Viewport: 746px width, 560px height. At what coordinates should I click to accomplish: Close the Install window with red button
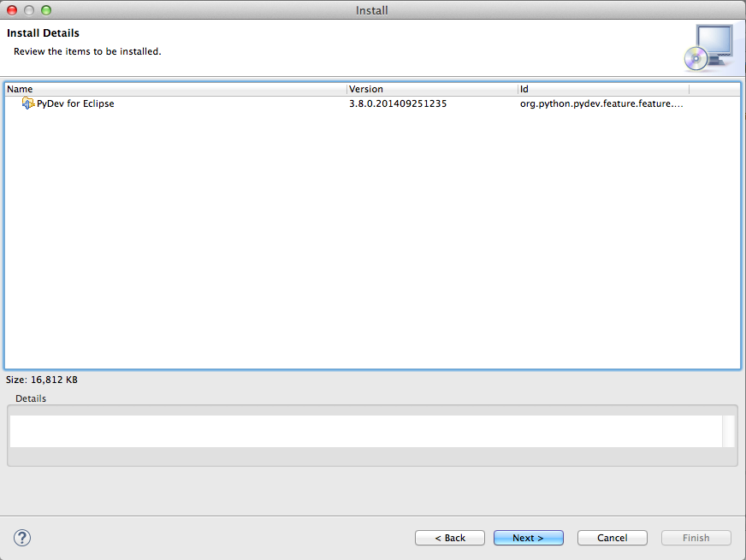(x=12, y=10)
